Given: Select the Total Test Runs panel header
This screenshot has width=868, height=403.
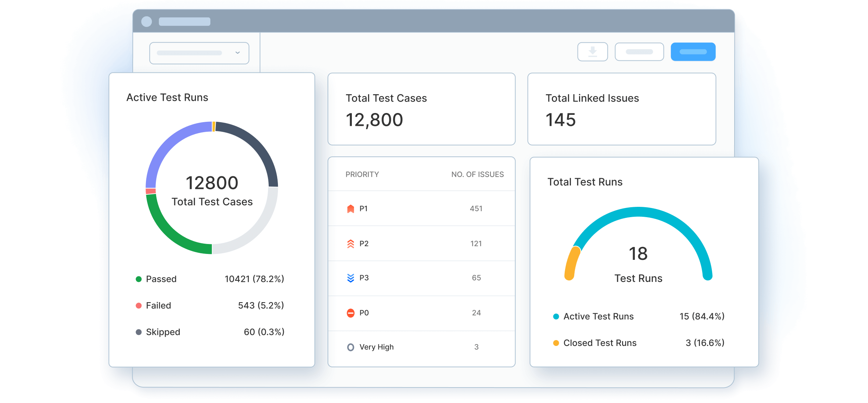Looking at the screenshot, I should pyautogui.click(x=585, y=181).
